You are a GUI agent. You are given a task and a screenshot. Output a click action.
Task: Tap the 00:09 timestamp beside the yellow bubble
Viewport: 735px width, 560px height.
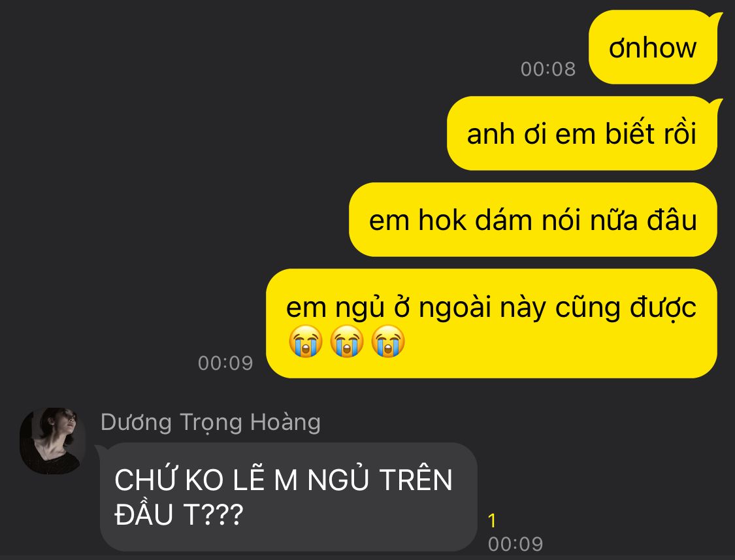coord(225,363)
